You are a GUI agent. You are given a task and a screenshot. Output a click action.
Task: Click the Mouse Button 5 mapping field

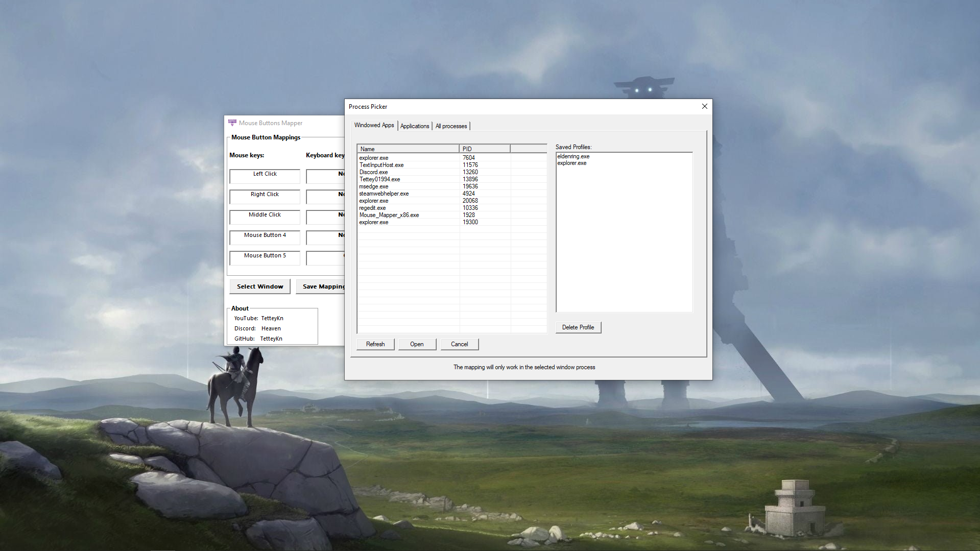pyautogui.click(x=265, y=258)
